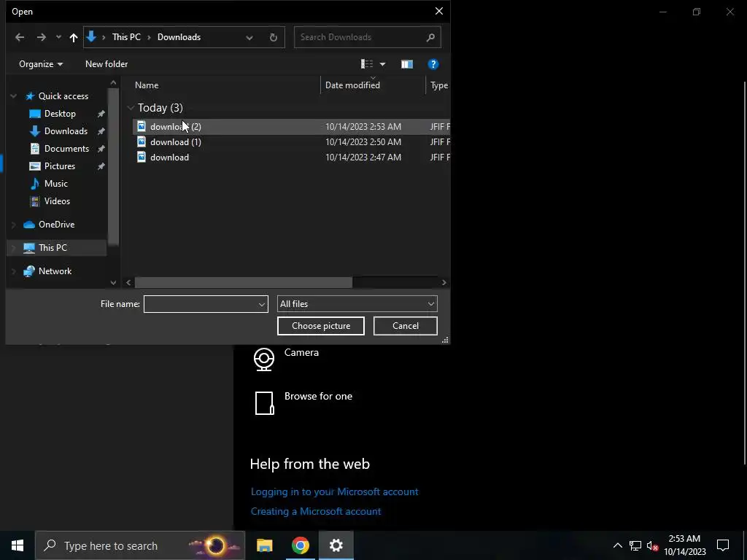
Task: Collapse the Quick access tree node
Action: pos(13,96)
